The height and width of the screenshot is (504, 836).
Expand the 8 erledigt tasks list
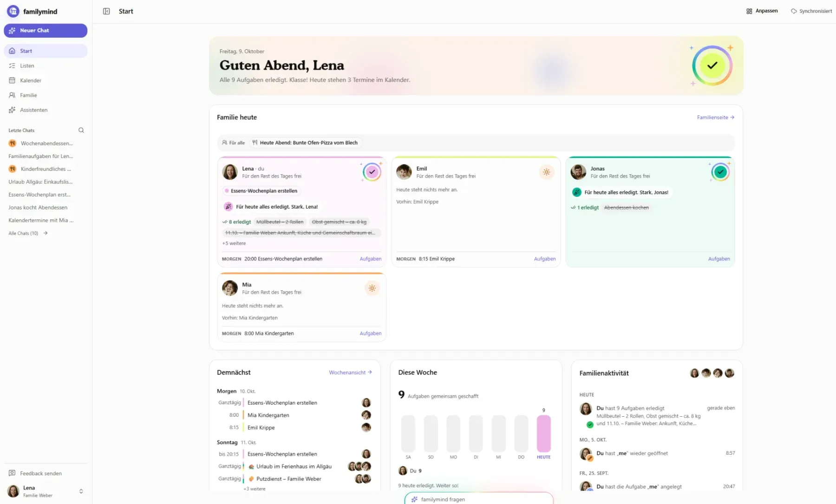[x=237, y=222]
